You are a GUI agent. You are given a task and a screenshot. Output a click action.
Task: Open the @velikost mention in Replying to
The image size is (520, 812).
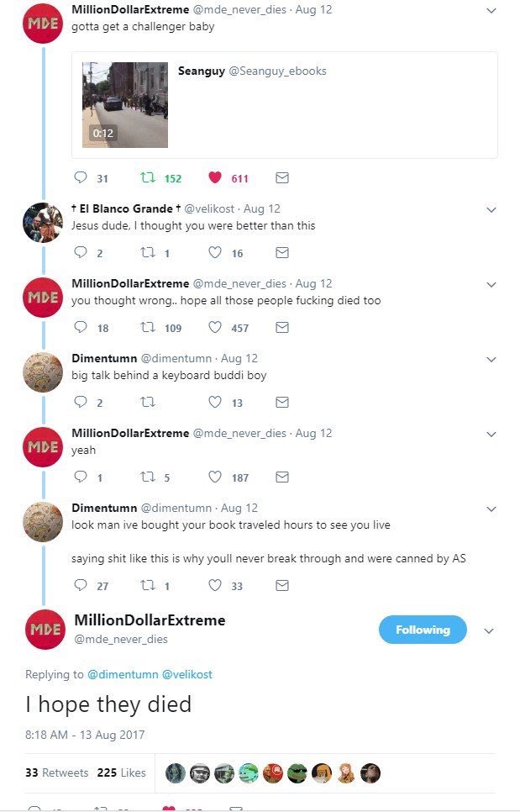(188, 674)
